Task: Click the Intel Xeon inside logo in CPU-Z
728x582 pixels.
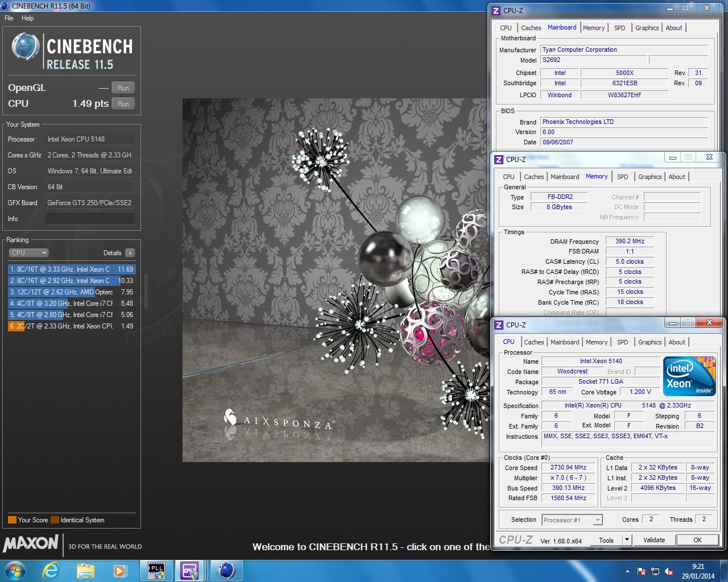Action: 690,376
